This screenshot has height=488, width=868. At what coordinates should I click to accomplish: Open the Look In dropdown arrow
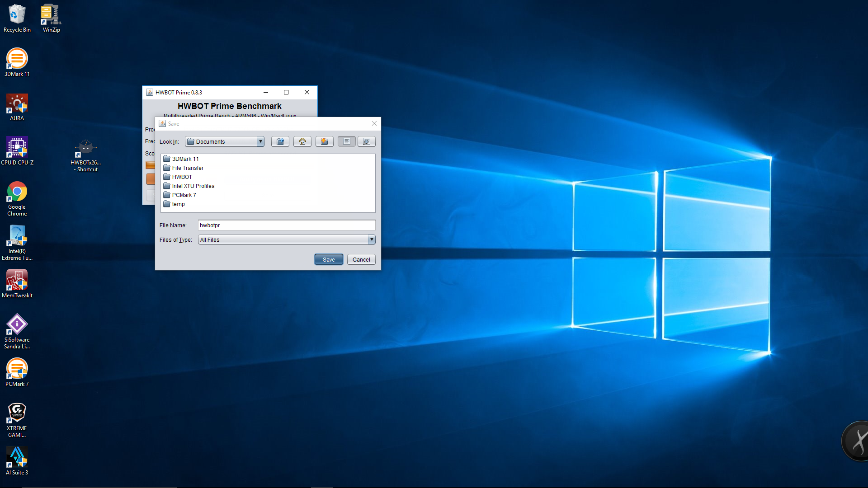pos(260,141)
